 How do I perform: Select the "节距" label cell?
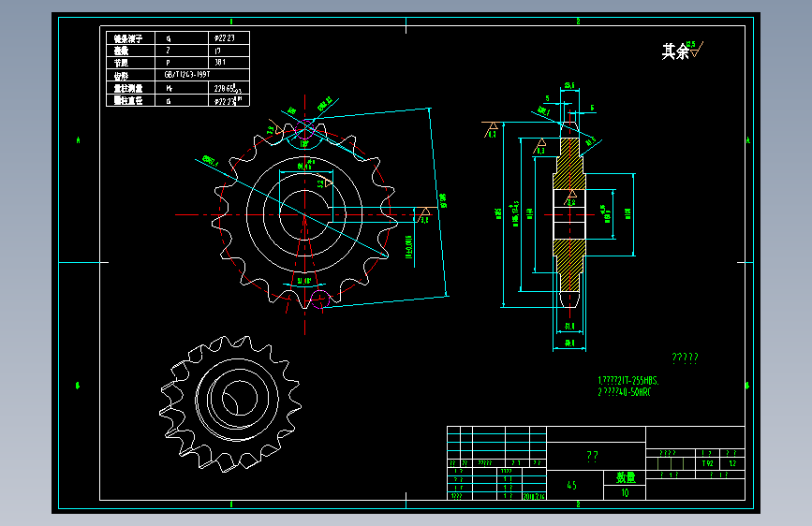[130, 63]
